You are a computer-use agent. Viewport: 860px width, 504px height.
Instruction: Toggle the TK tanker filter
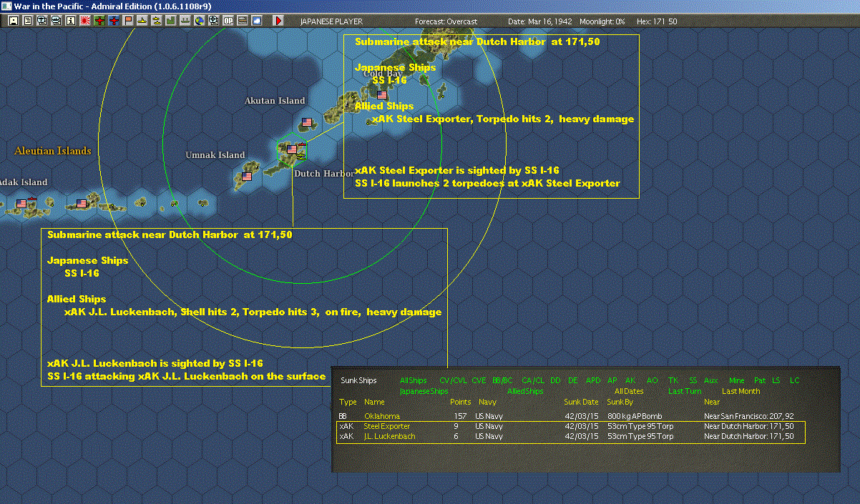673,380
